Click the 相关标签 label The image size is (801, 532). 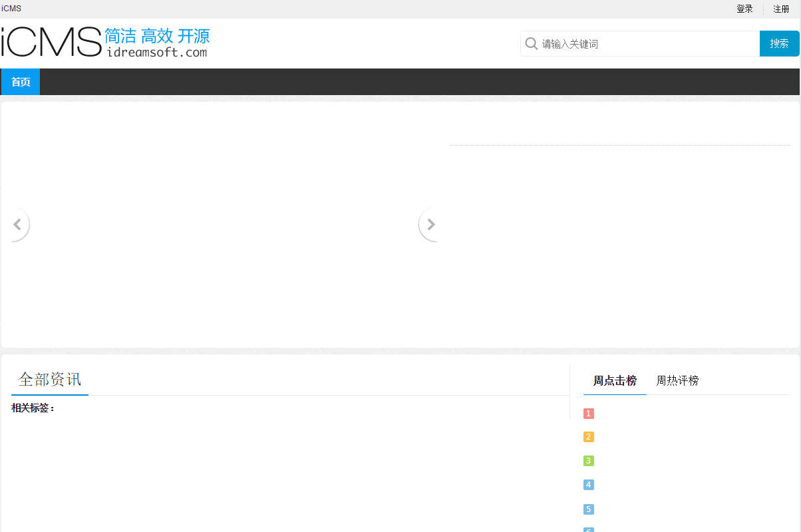32,408
